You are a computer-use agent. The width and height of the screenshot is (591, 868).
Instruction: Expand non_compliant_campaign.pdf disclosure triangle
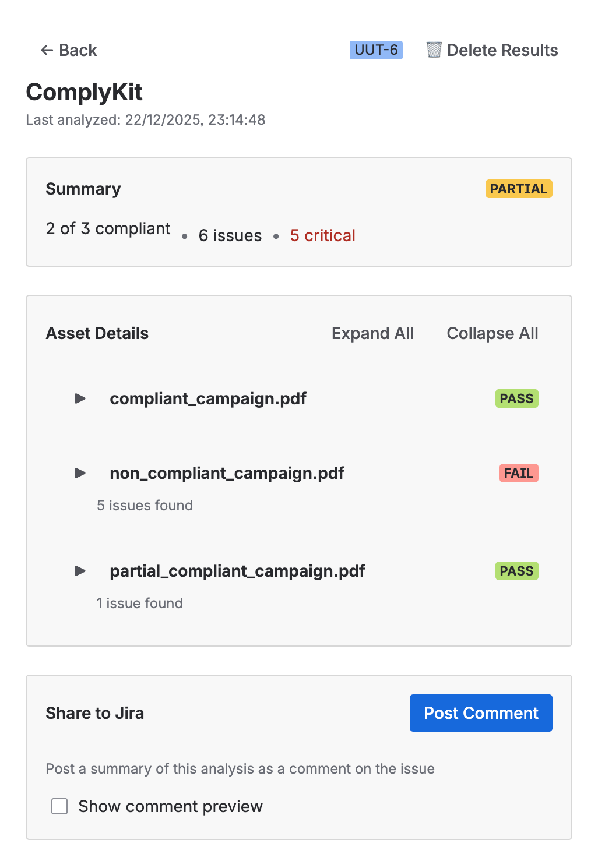80,473
